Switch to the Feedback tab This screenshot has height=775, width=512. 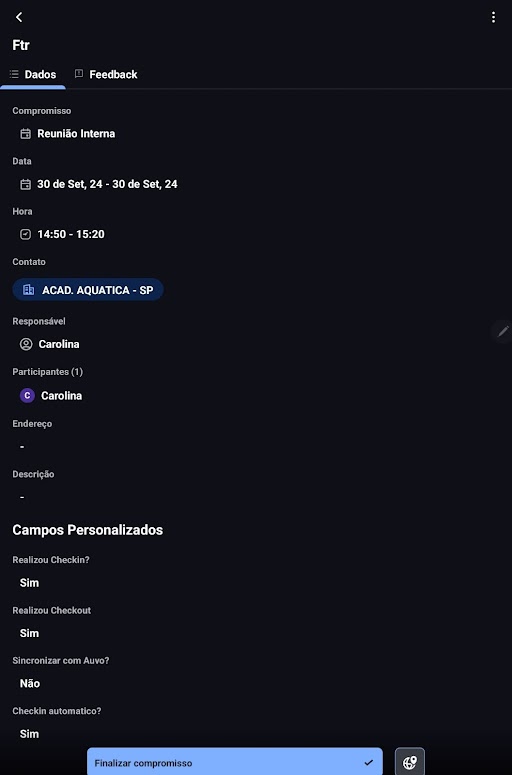[106, 75]
